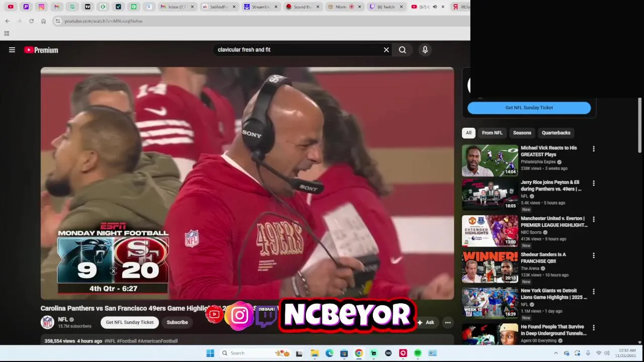Click the Get NFL Sunday Ticket blue button

pos(529,108)
